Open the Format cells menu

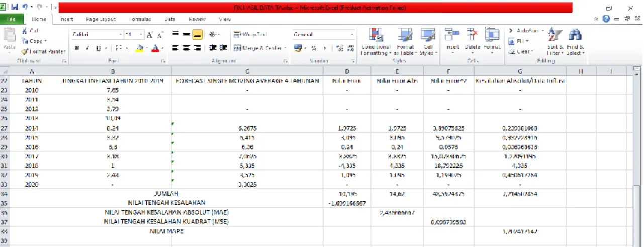tap(492, 40)
